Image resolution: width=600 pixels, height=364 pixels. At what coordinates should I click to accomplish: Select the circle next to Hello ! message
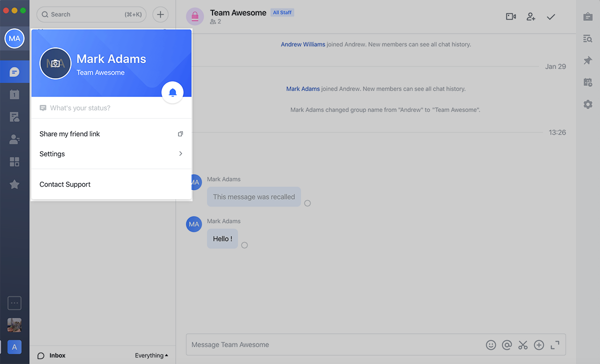244,245
